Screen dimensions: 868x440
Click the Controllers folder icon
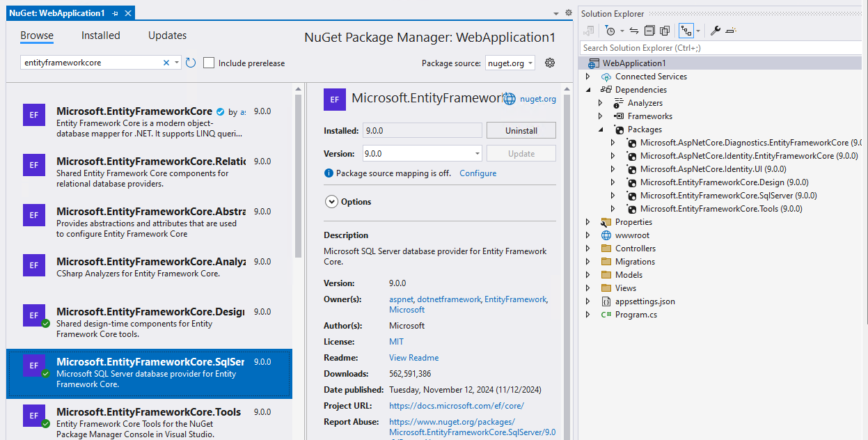tap(606, 249)
